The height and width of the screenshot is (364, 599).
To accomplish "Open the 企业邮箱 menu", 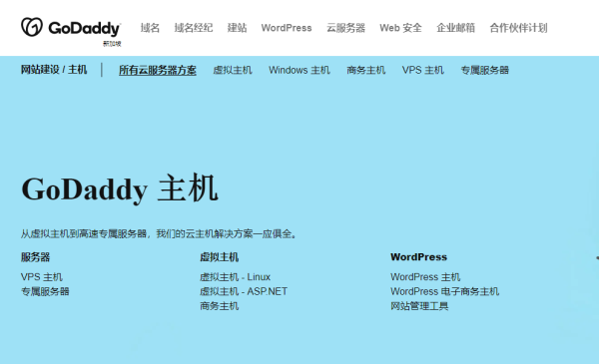I will tap(456, 28).
